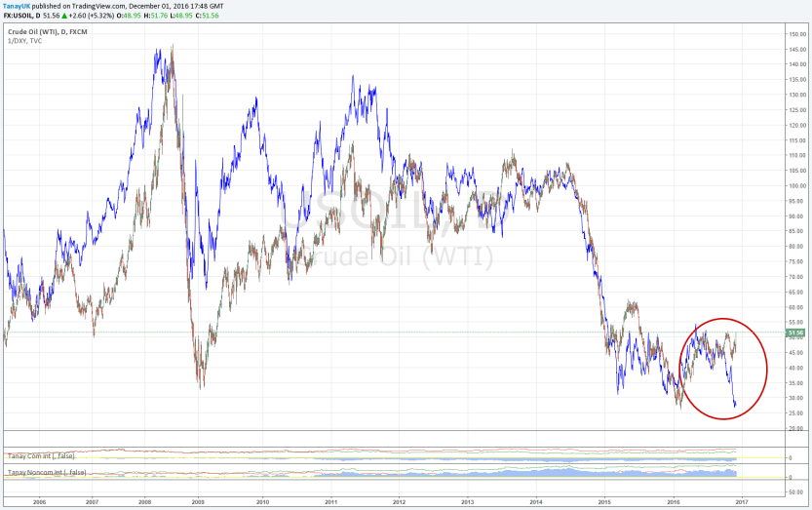Click the 75.00 price axis label
Image resolution: width=812 pixels, height=510 pixels.
coord(797,261)
